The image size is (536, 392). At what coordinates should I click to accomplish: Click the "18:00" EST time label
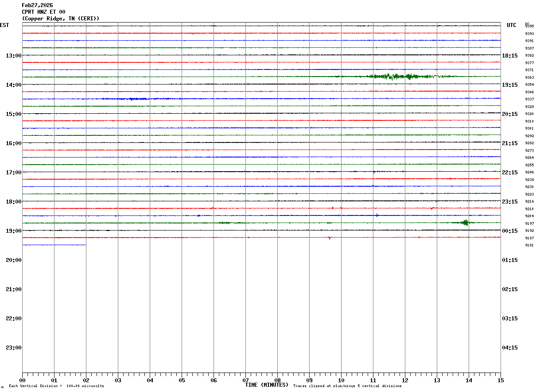pos(13,202)
